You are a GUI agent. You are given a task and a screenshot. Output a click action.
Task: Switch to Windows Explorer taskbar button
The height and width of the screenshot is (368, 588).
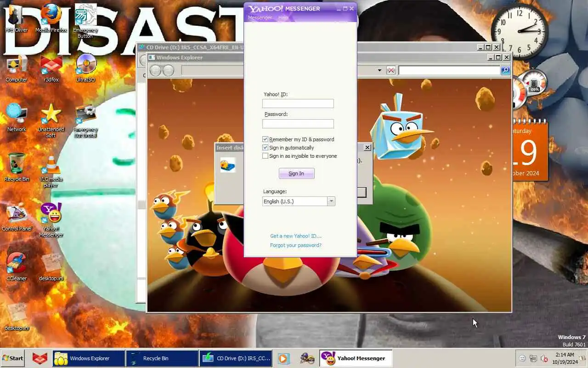(x=89, y=358)
